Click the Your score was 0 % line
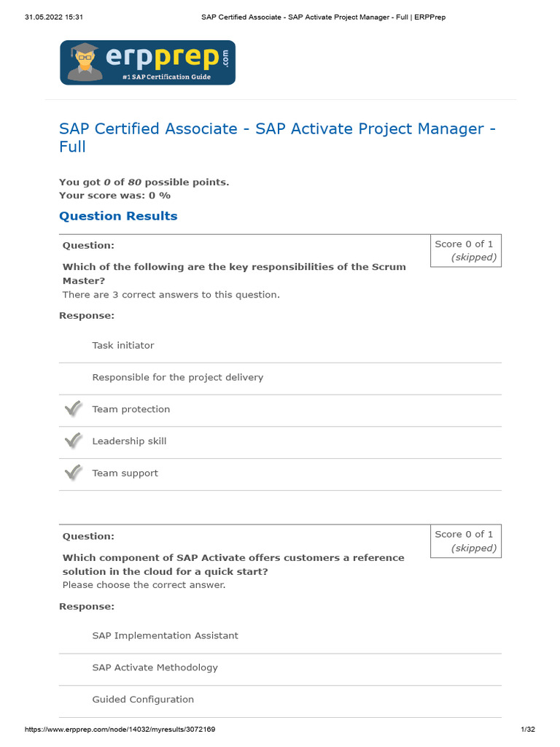This screenshot has width=560, height=747. pos(114,196)
